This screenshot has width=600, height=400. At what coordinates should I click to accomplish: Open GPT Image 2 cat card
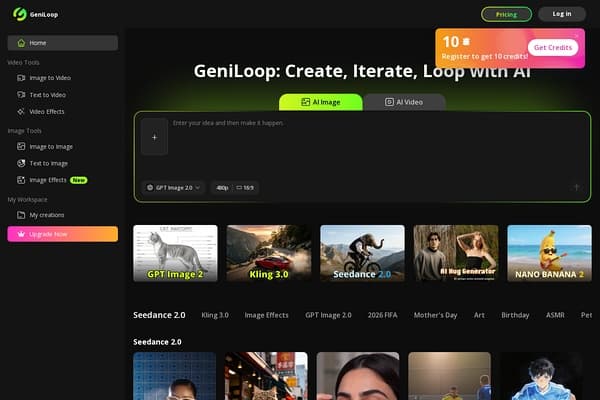(175, 253)
